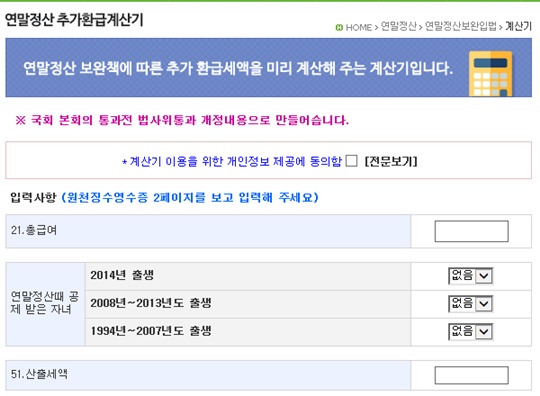The height and width of the screenshot is (396, 540).
Task: Expand the 2008년~2013년도 출생 dropdown
Action: [x=471, y=304]
